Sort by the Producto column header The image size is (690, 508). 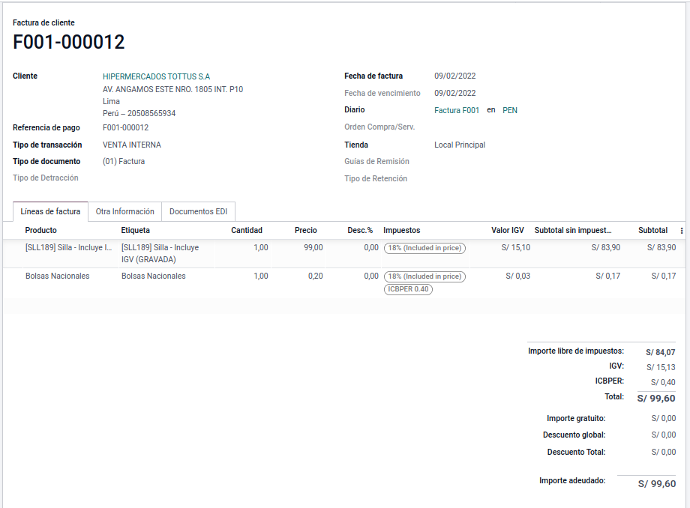tap(41, 230)
